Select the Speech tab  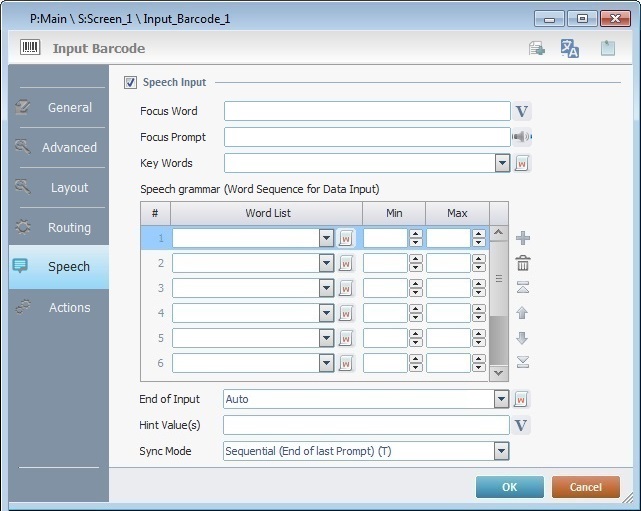(59, 267)
